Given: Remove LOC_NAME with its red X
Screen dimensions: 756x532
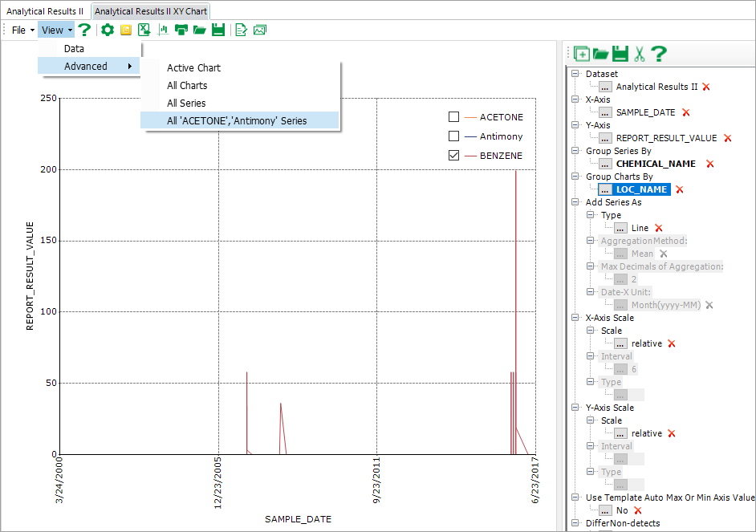Looking at the screenshot, I should pos(679,189).
